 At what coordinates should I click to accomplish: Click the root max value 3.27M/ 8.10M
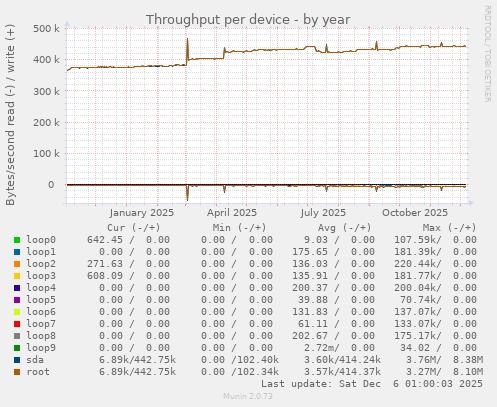point(444,372)
